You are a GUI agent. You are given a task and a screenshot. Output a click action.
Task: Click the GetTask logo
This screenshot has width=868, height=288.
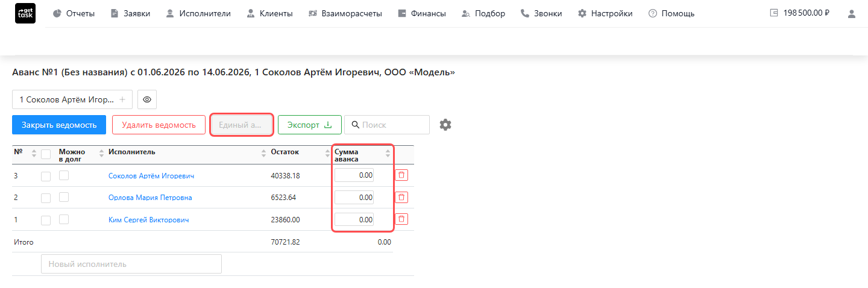point(25,13)
